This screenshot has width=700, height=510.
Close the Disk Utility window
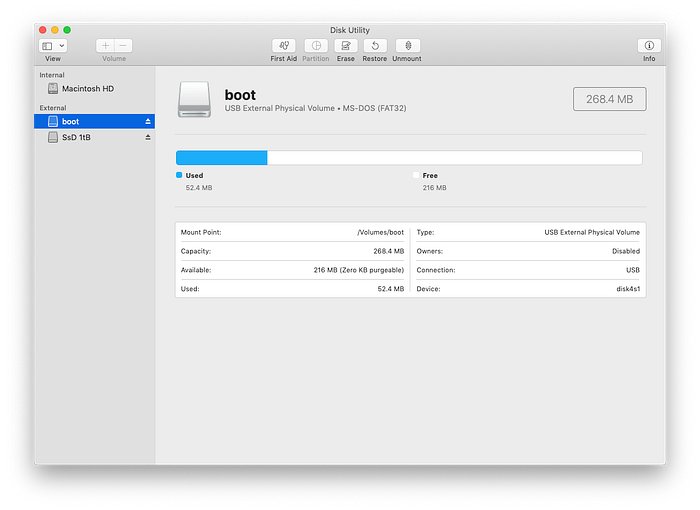click(x=43, y=30)
